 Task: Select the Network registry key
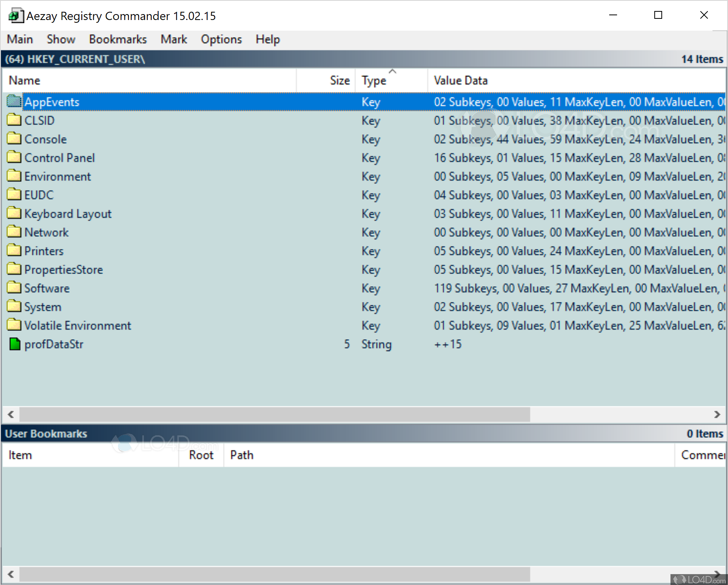point(46,232)
